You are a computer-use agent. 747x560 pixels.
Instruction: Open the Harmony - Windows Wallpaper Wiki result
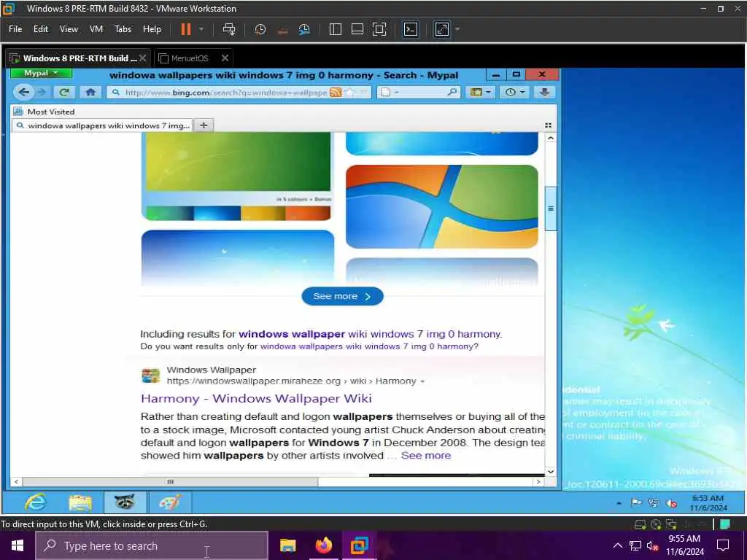[x=256, y=399]
